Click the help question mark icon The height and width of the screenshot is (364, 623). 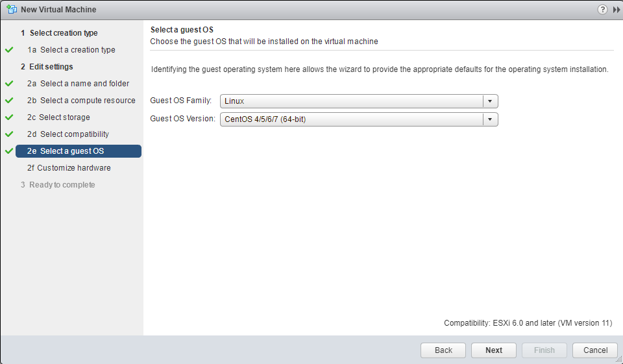tap(602, 10)
